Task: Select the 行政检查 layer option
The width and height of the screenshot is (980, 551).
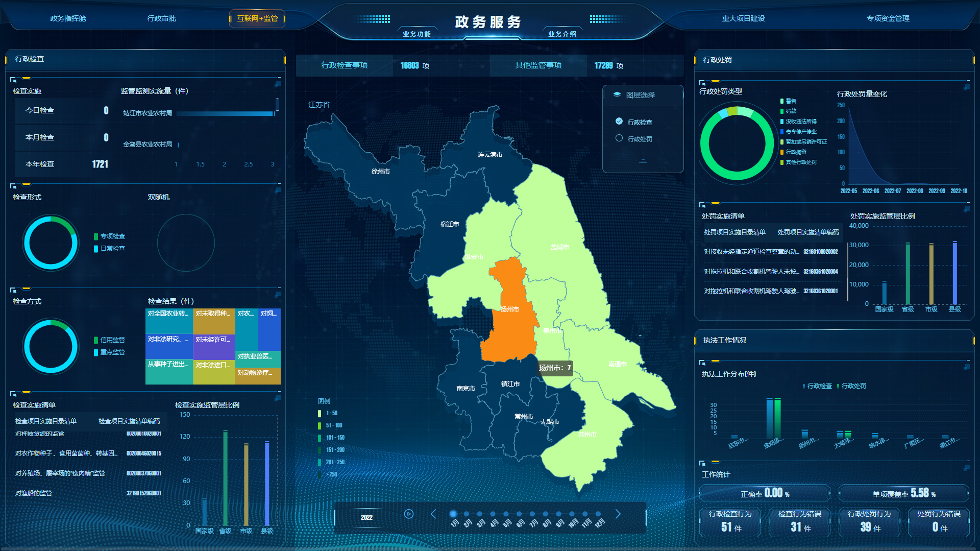Action: (x=619, y=122)
